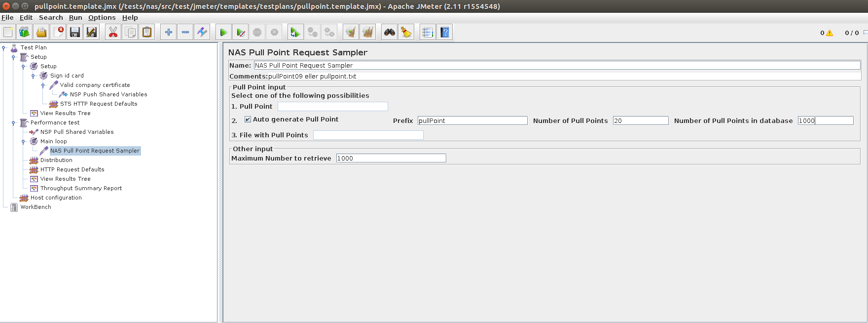The height and width of the screenshot is (323, 868).
Task: Click the Reset Search broom icon
Action: pos(406,33)
